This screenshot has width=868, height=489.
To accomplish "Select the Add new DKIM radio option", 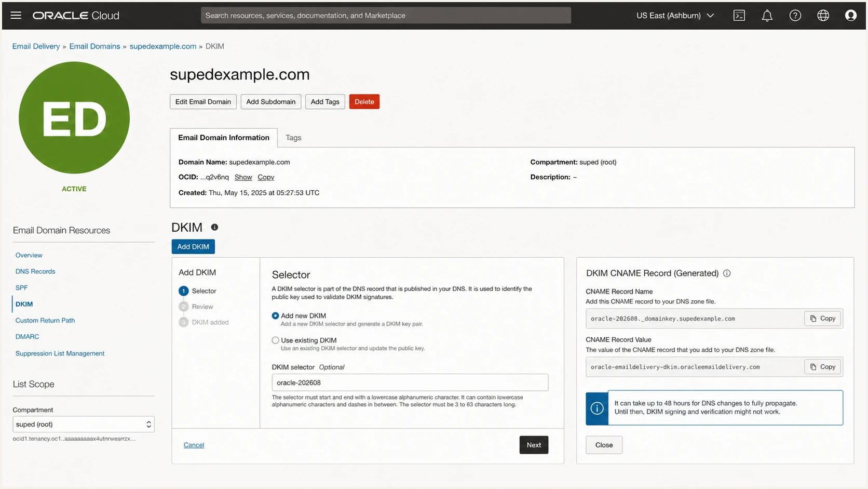I will (276, 316).
